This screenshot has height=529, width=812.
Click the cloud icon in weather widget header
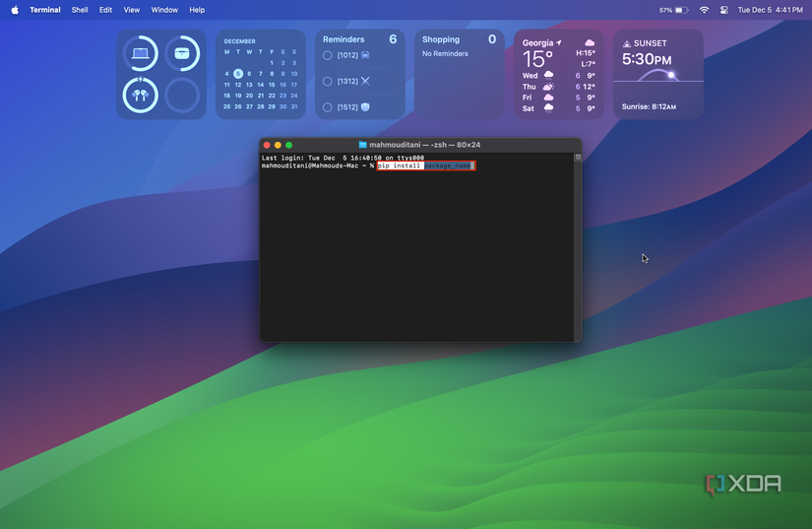(590, 42)
